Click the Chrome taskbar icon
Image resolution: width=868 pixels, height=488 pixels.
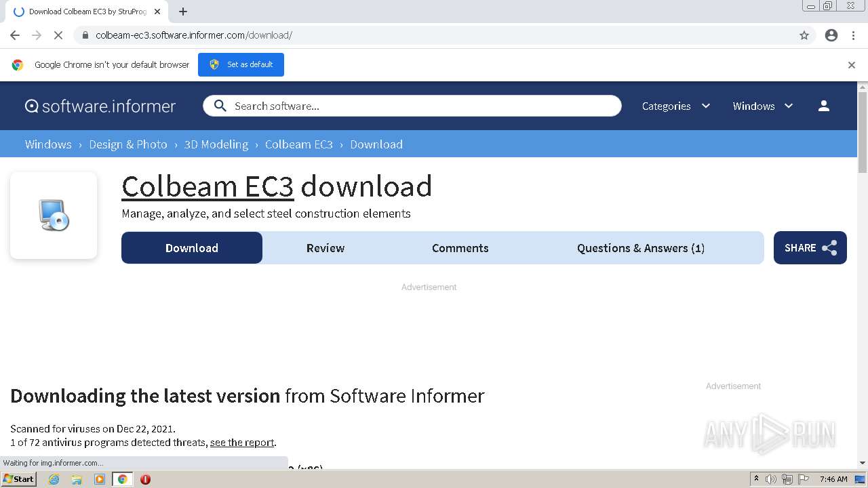coord(122,479)
